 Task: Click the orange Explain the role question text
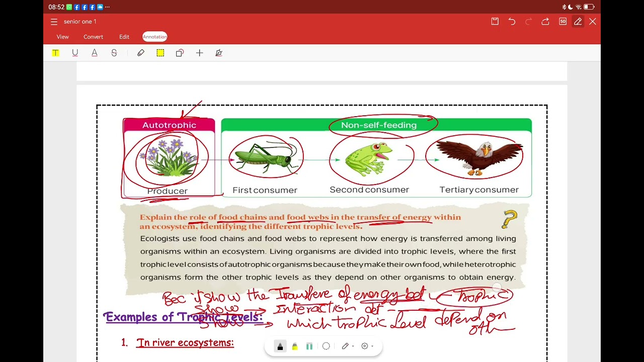[x=300, y=222]
